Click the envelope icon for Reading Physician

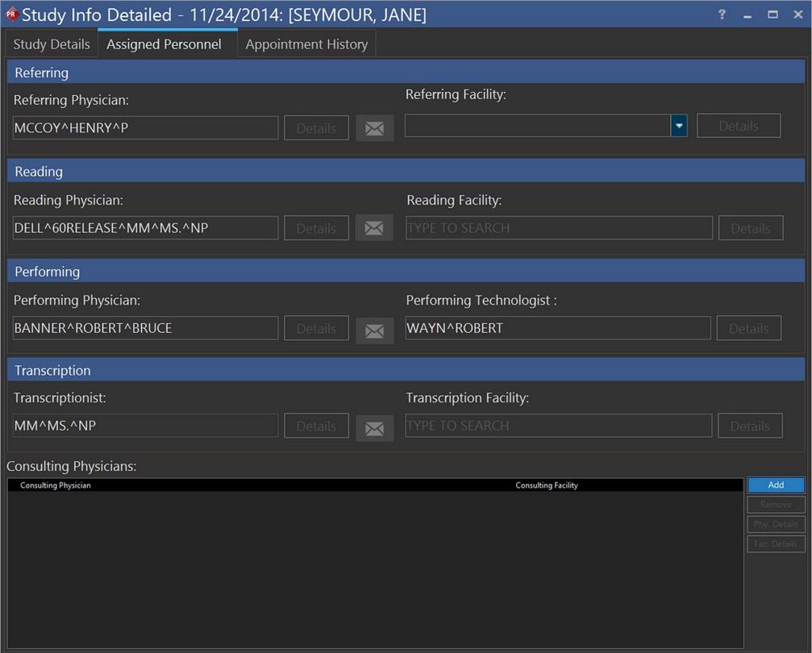point(374,228)
